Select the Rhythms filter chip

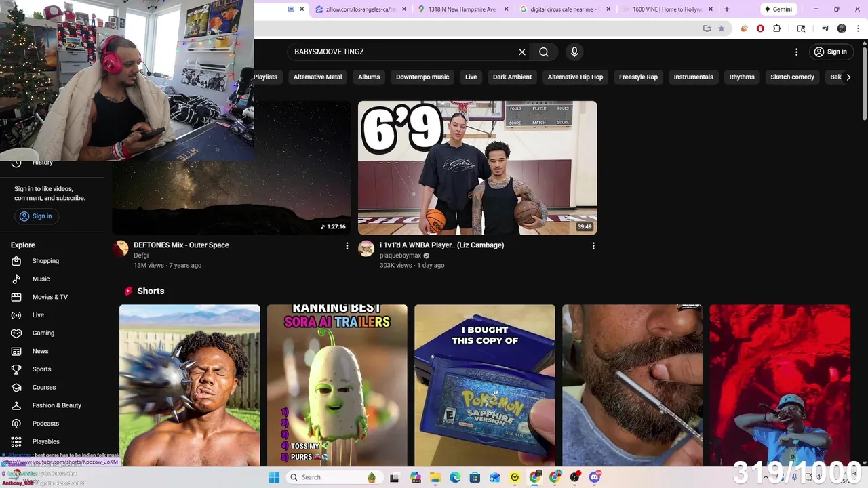click(742, 77)
